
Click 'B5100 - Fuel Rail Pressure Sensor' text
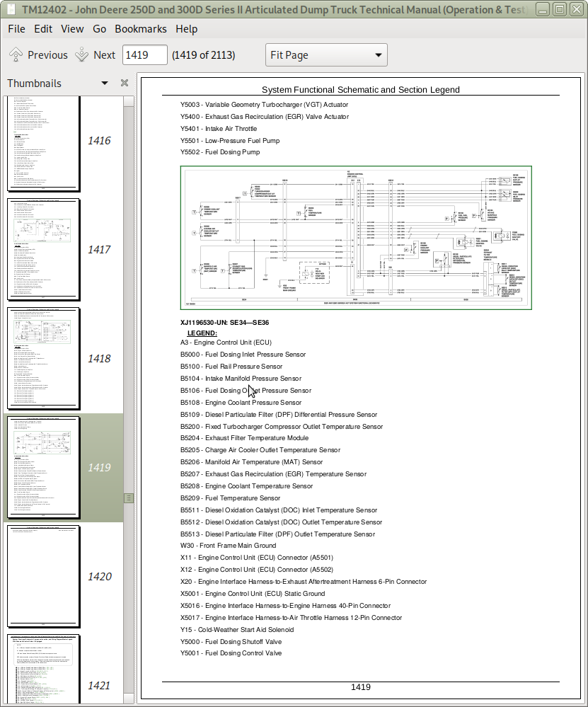(231, 367)
